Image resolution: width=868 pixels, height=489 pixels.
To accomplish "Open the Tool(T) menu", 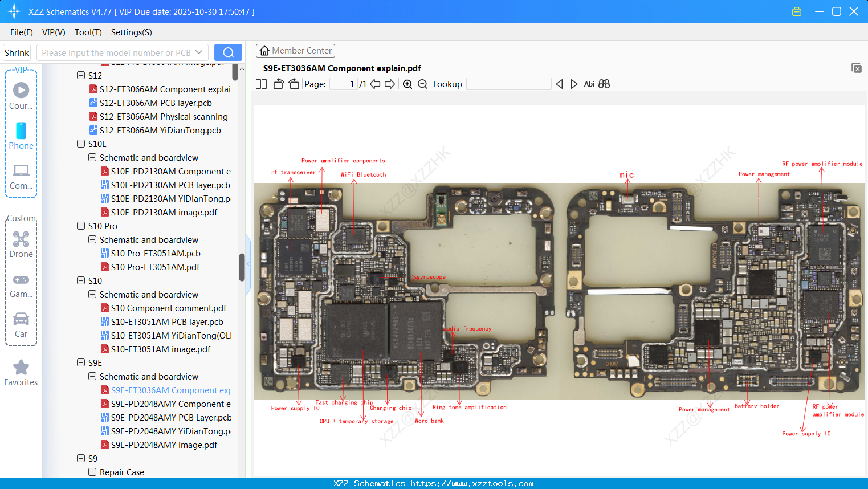I will pyautogui.click(x=88, y=32).
